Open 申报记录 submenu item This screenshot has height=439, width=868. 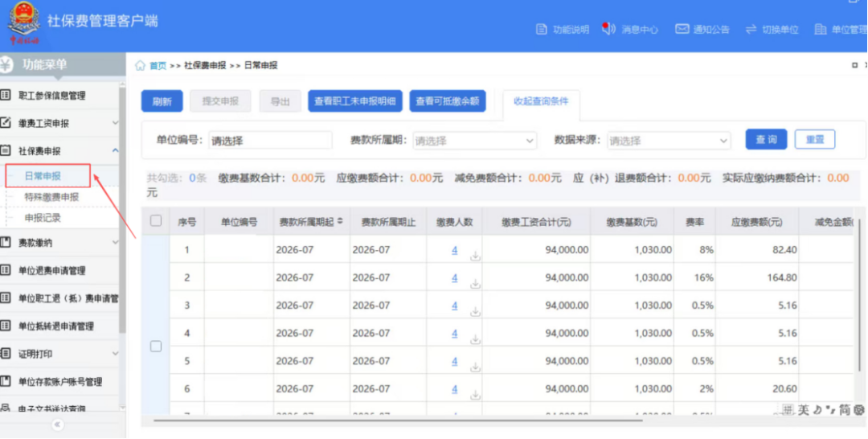pos(43,218)
